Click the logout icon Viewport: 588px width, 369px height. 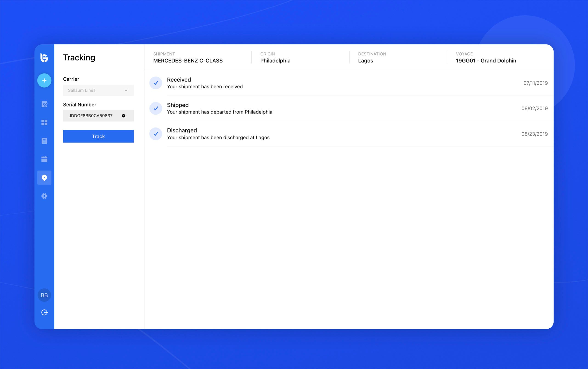44,312
